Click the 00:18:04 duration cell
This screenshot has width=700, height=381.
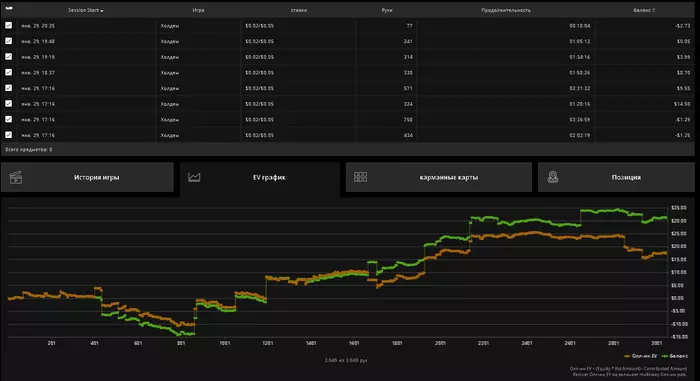pos(579,26)
